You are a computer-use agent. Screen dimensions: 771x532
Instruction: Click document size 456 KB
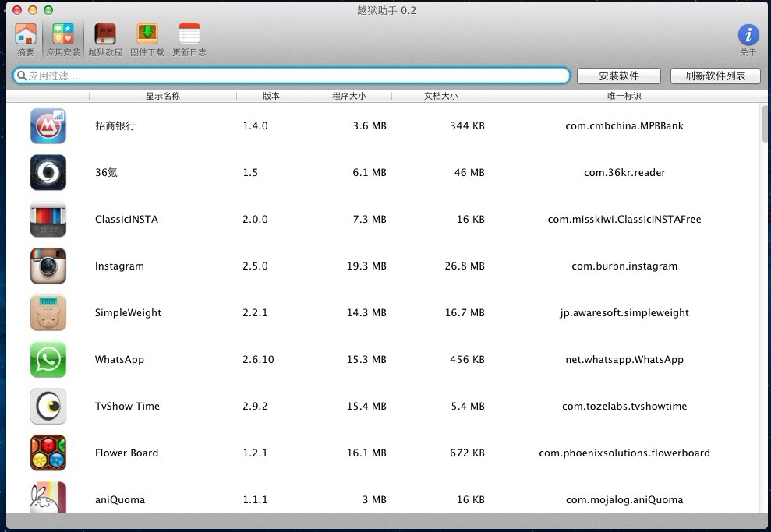[467, 360]
